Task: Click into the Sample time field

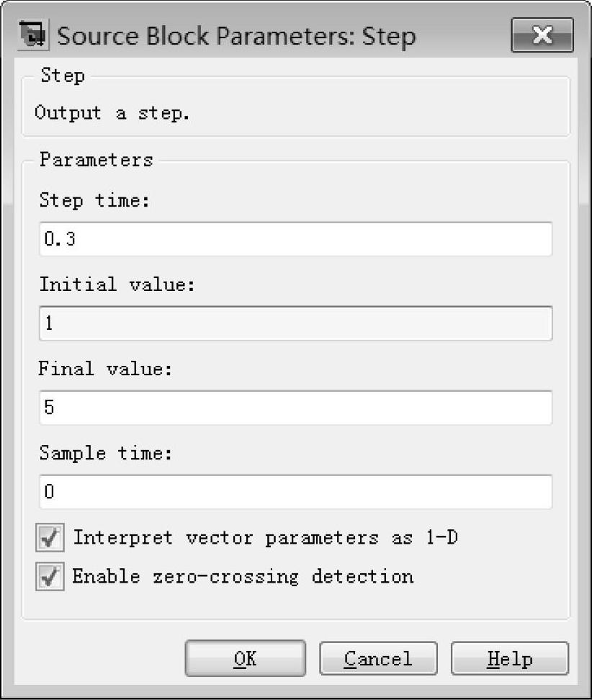Action: point(295,492)
